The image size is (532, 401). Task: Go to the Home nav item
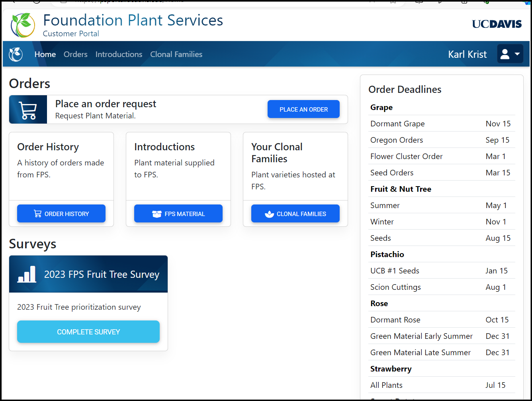tap(45, 54)
